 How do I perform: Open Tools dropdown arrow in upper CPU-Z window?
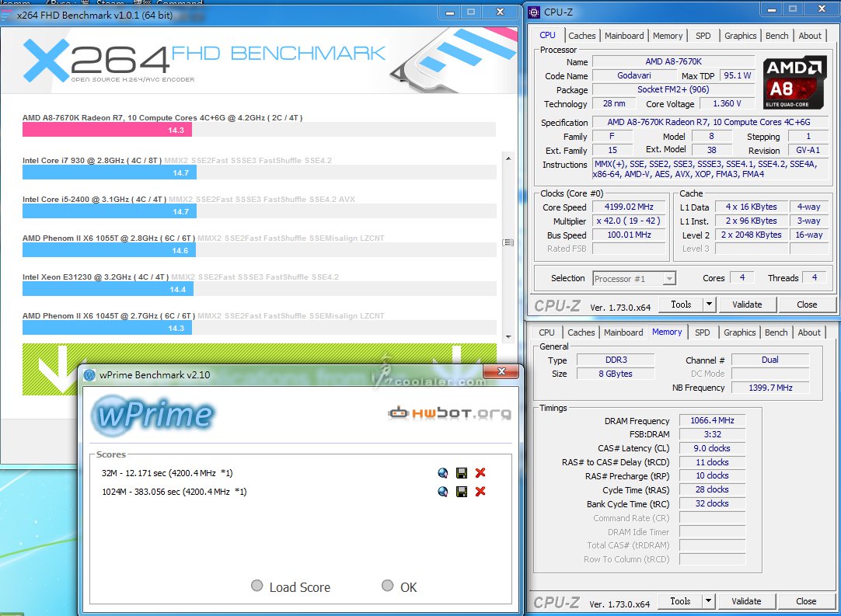[x=709, y=305]
